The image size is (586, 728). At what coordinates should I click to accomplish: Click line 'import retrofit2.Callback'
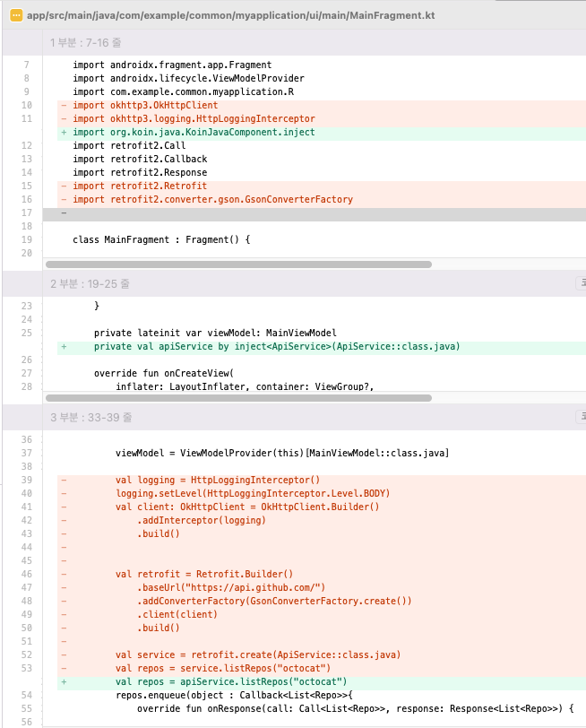140,160
